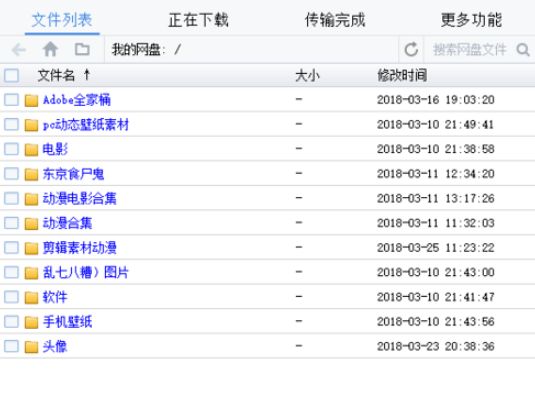Tick the checkbox beside 动漫合集
The width and height of the screenshot is (535, 399).
(11, 223)
